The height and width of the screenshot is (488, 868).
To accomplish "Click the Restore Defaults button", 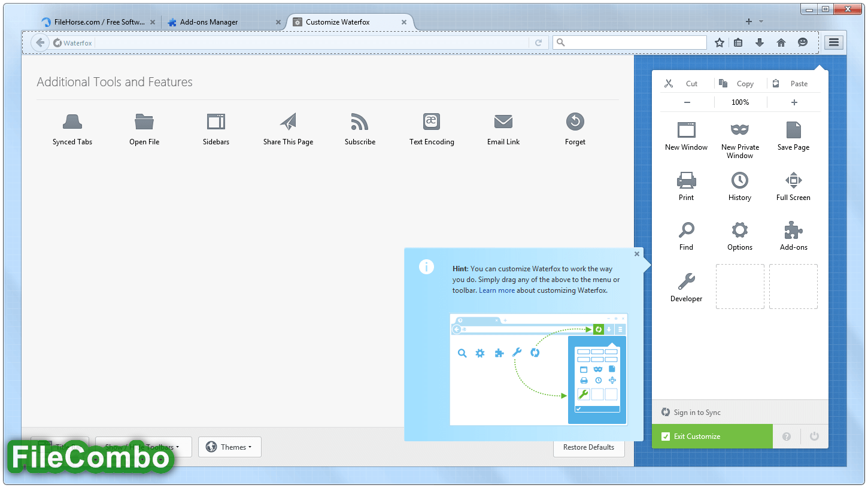I will pos(589,447).
